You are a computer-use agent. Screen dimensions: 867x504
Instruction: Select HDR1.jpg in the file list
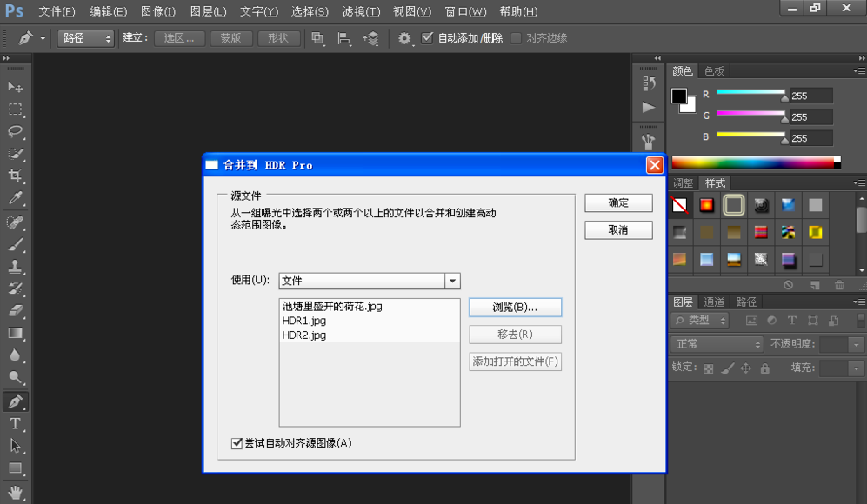304,321
